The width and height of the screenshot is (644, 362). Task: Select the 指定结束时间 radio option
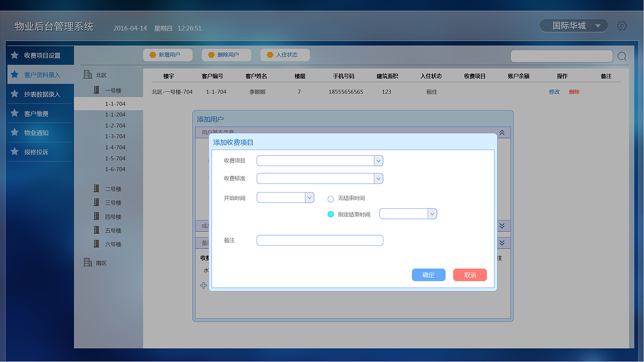pos(331,213)
